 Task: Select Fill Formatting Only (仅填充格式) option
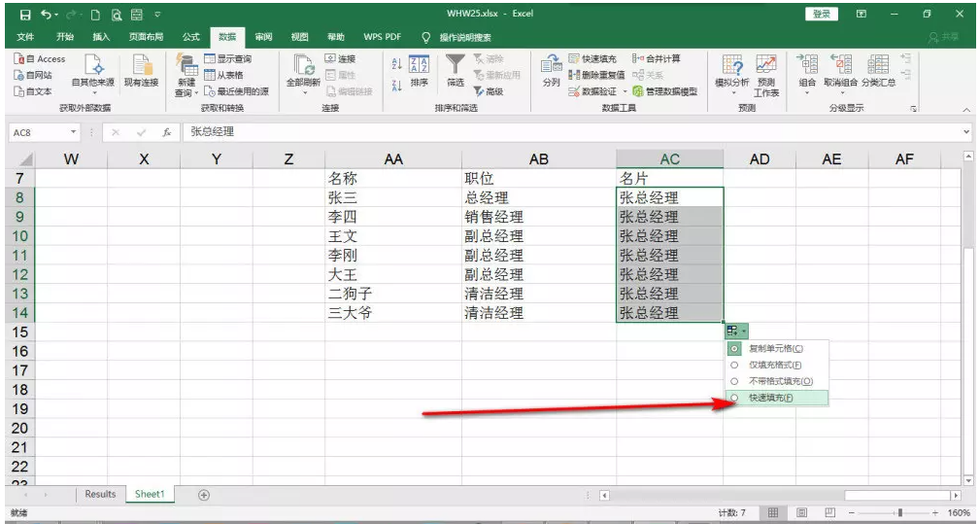776,366
